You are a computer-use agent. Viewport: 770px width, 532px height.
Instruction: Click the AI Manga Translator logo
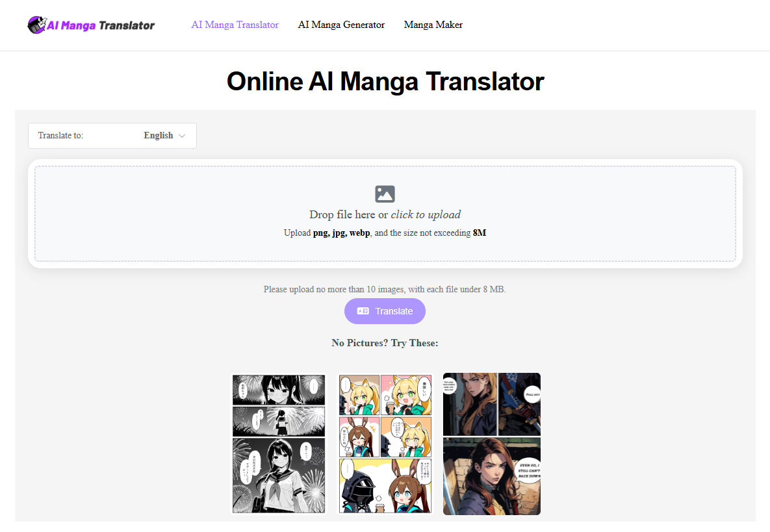[x=92, y=25]
